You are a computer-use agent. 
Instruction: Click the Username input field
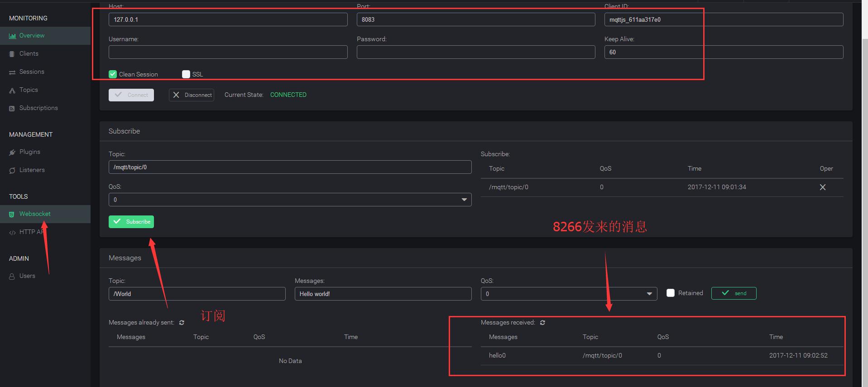pyautogui.click(x=228, y=52)
